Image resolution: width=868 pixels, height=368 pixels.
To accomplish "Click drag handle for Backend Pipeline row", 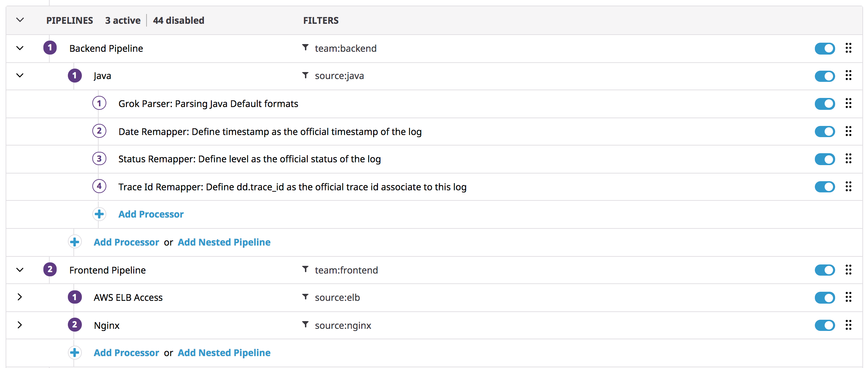I will (x=848, y=48).
